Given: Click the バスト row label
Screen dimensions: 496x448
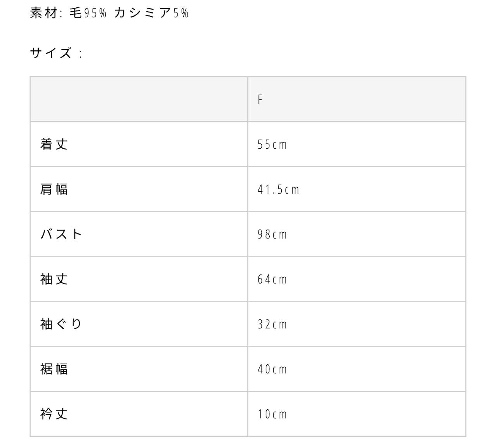Looking at the screenshot, I should click(x=61, y=234).
